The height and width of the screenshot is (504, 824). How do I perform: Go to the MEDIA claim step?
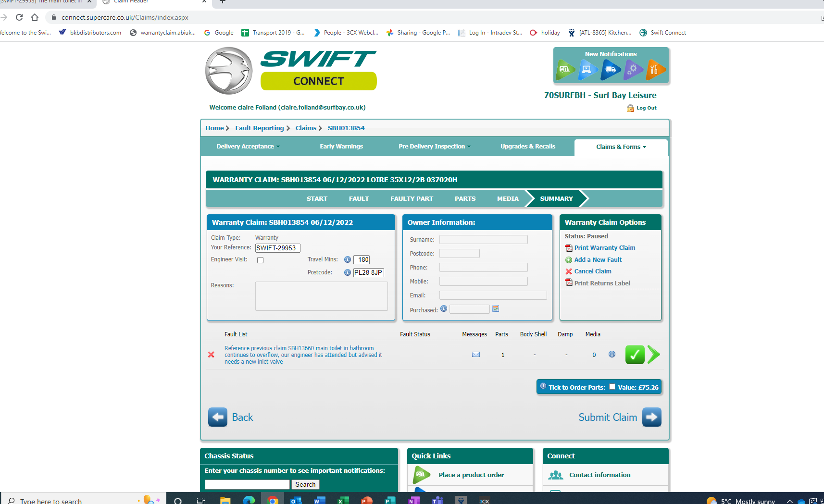[x=508, y=199]
